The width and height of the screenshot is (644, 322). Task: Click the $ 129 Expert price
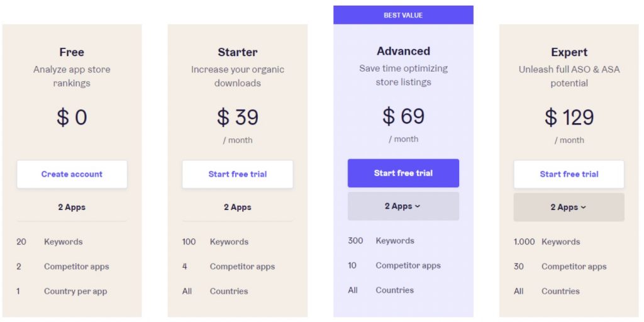click(569, 117)
